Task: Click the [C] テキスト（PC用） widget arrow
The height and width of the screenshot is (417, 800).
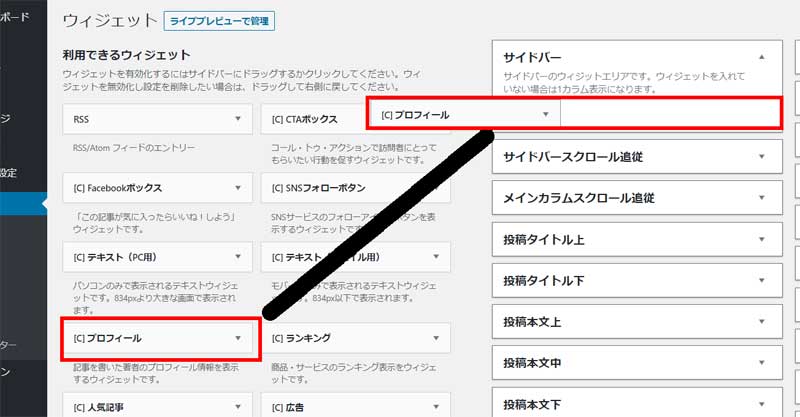Action: 238,258
